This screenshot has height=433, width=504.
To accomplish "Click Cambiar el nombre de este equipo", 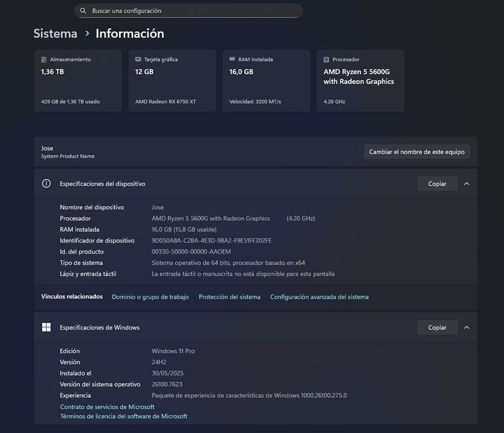I will tap(417, 152).
